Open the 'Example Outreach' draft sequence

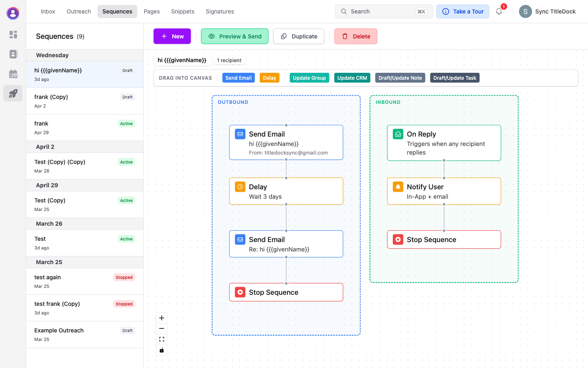pyautogui.click(x=85, y=334)
